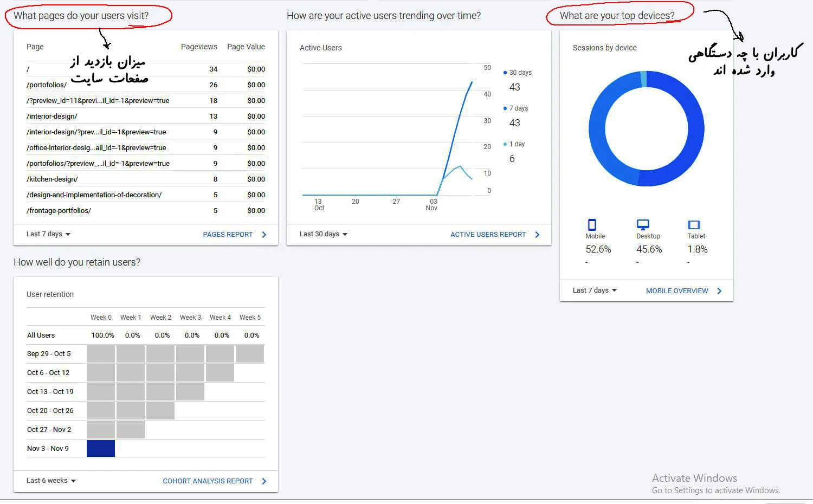Open the ACTIVE USERS REPORT link
Screen dimensions: 813x504
488,235
